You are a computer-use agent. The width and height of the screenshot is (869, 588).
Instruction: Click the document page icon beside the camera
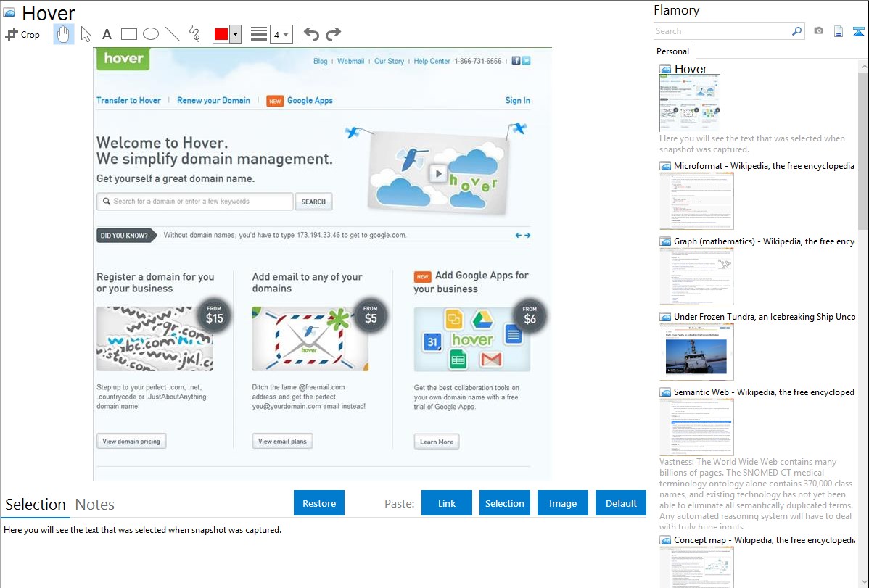coord(839,31)
